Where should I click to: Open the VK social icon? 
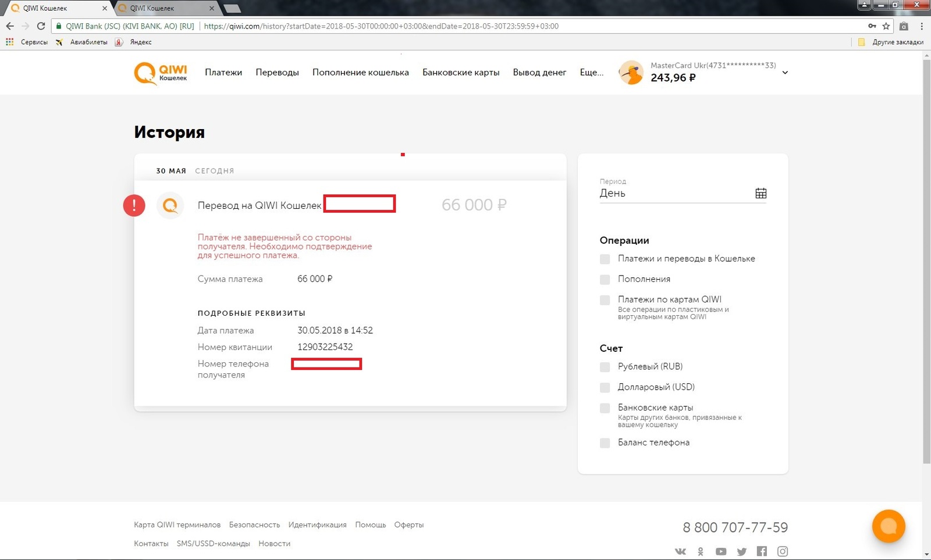click(x=680, y=551)
